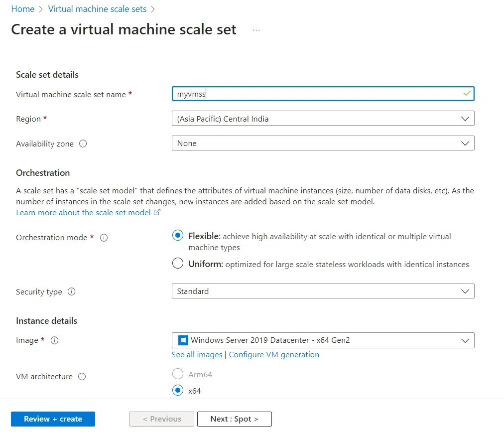Click Orchestration mode info icon
This screenshot has height=432, width=504.
tap(104, 238)
